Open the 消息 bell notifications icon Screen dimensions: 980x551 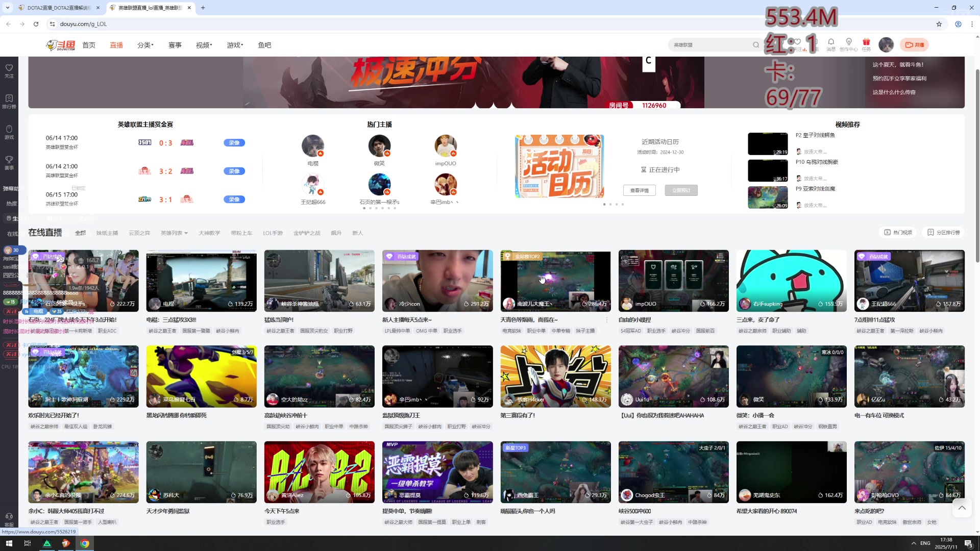(831, 44)
